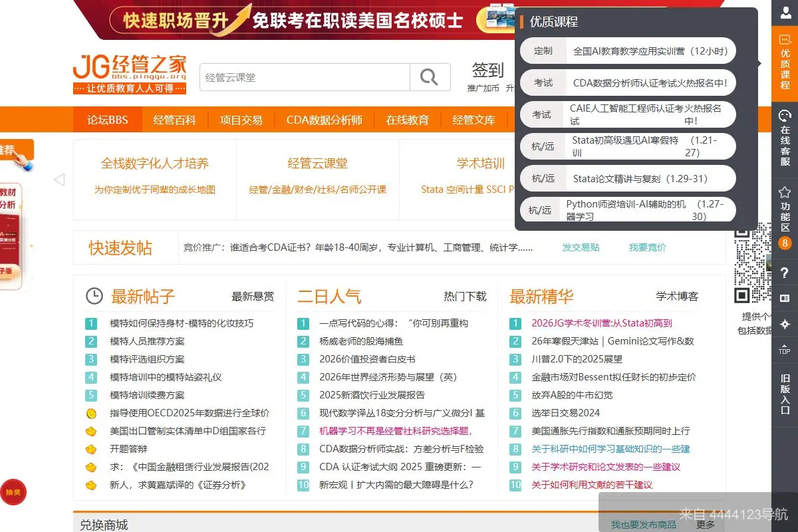Open 在线客服 in the sidebar
798x532 pixels.
[x=785, y=138]
